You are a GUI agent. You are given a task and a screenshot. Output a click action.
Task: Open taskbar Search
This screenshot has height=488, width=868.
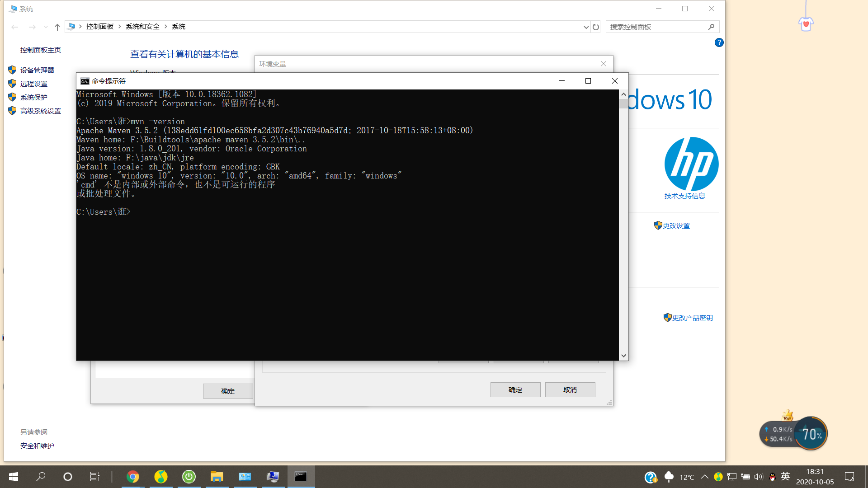point(41,477)
